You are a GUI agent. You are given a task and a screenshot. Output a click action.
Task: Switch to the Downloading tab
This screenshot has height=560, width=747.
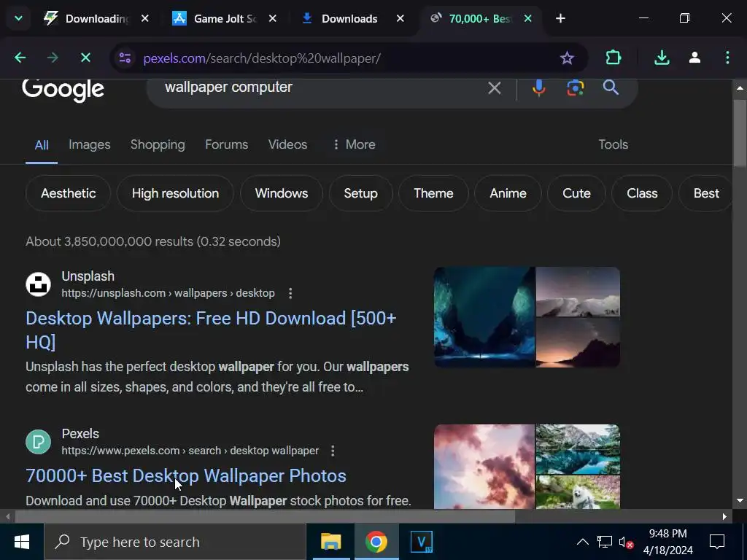[x=86, y=18]
